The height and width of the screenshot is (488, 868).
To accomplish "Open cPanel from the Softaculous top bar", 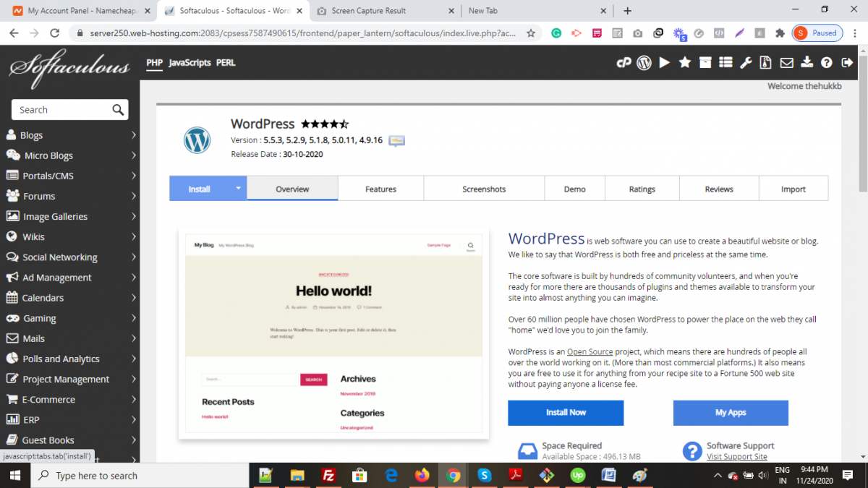I will click(x=624, y=63).
